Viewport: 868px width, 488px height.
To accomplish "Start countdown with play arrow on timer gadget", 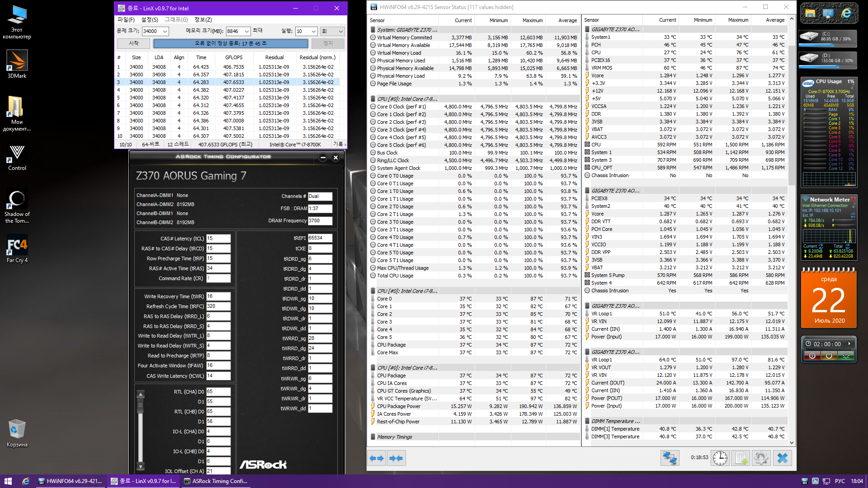I will click(x=849, y=344).
